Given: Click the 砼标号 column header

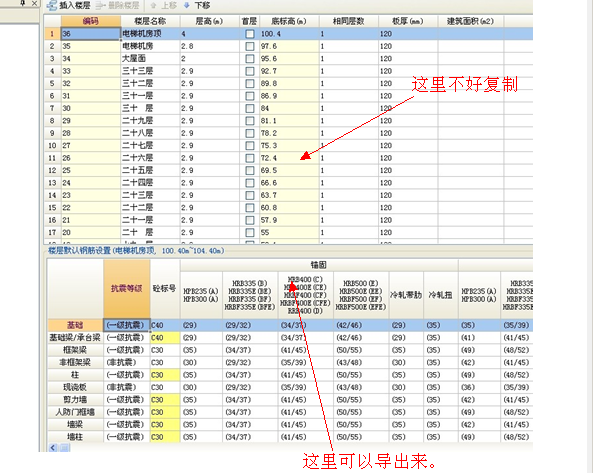Looking at the screenshot, I should [x=165, y=289].
